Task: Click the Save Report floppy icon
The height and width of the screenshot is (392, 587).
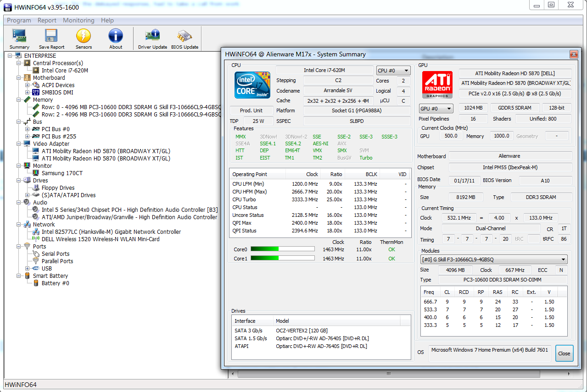Action: coord(51,36)
